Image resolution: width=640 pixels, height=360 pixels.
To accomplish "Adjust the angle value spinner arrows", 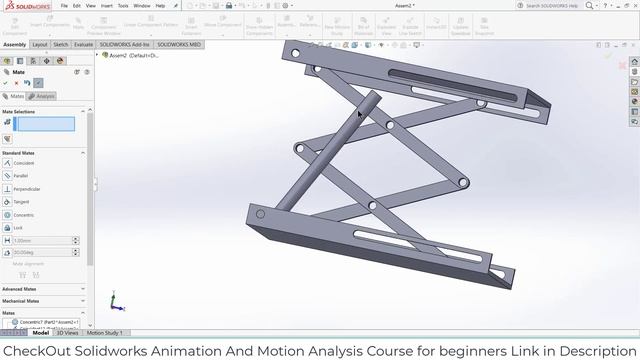I will click(76, 253).
